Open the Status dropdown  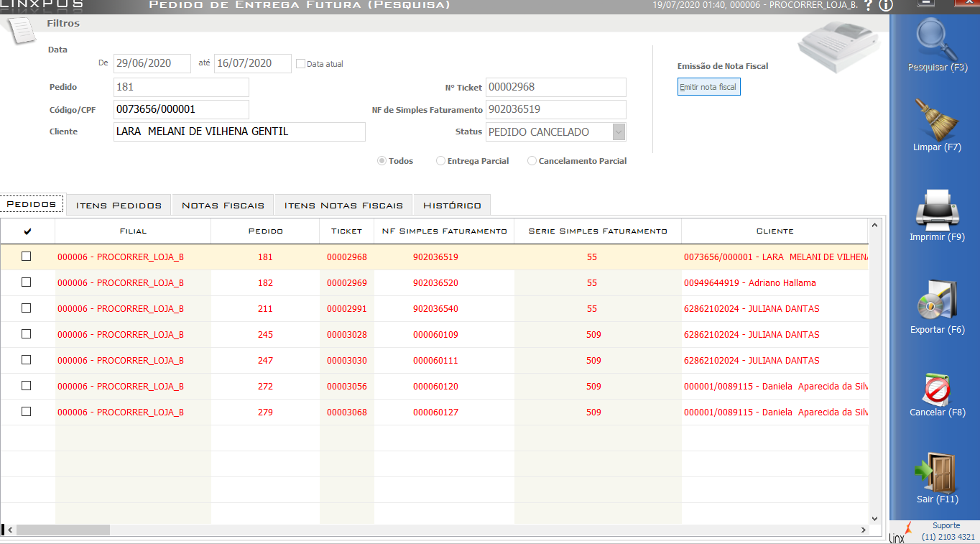coord(619,132)
